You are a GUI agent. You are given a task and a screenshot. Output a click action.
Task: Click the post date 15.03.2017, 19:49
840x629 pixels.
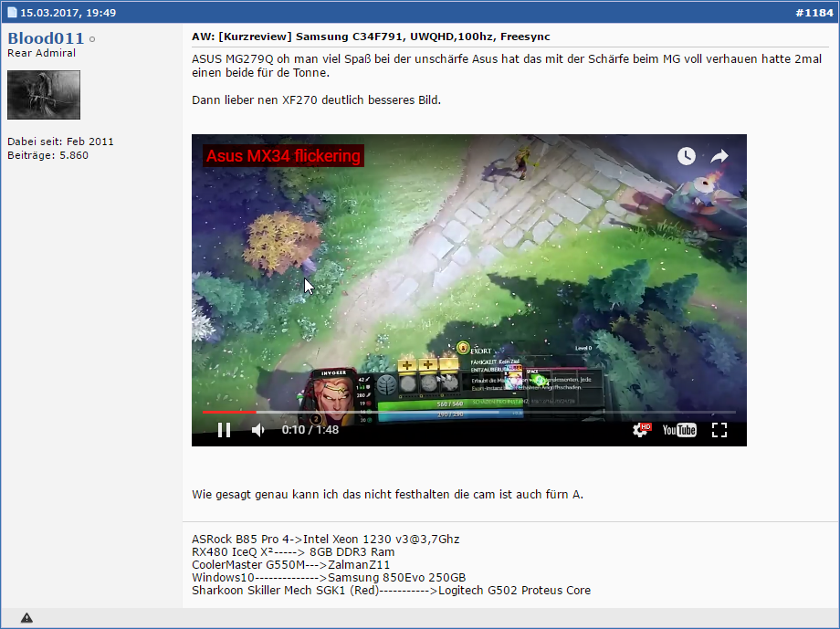point(68,12)
